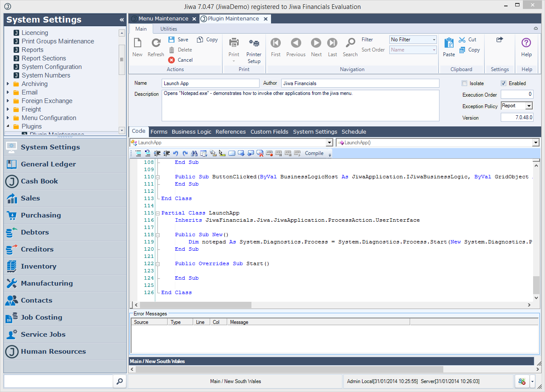Click into the plugin Name field
This screenshot has height=392, width=545.
(x=210, y=83)
